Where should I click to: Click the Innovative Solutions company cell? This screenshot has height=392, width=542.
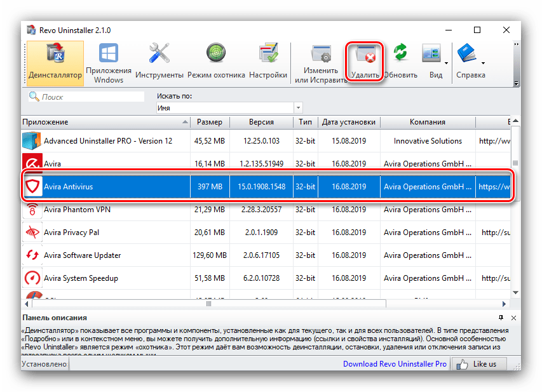pyautogui.click(x=428, y=140)
